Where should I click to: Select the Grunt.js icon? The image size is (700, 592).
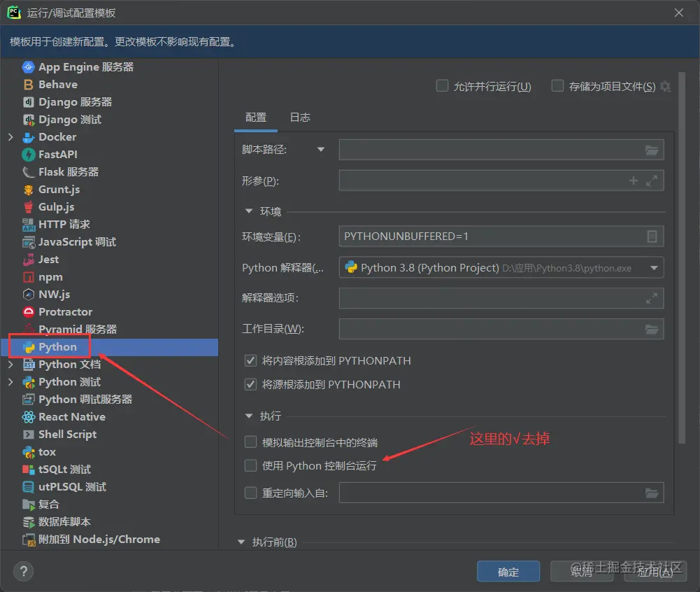point(28,190)
